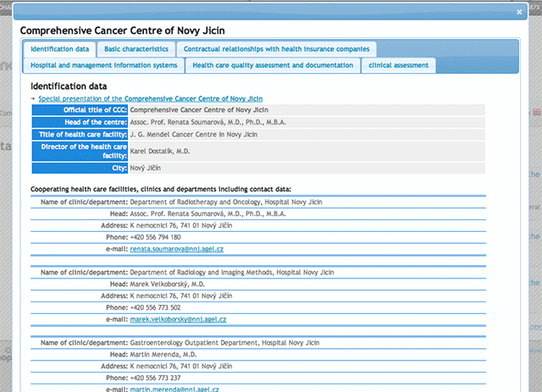
Task: Switch to the Basic characteristics tab
Action: click(x=136, y=49)
